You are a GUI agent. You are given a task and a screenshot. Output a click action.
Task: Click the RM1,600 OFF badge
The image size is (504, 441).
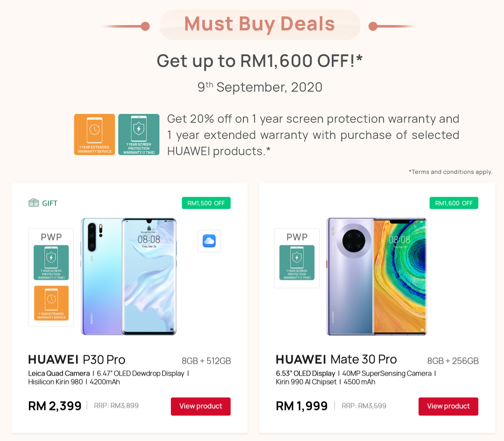454,203
